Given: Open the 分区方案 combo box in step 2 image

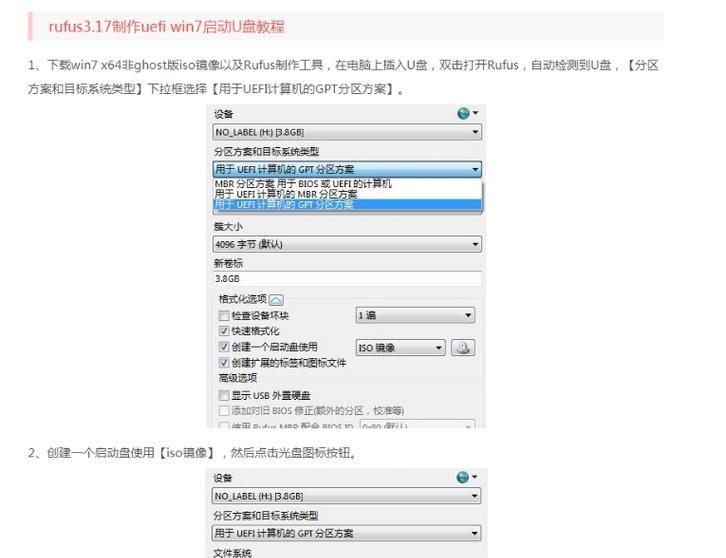Looking at the screenshot, I should pos(346,533).
